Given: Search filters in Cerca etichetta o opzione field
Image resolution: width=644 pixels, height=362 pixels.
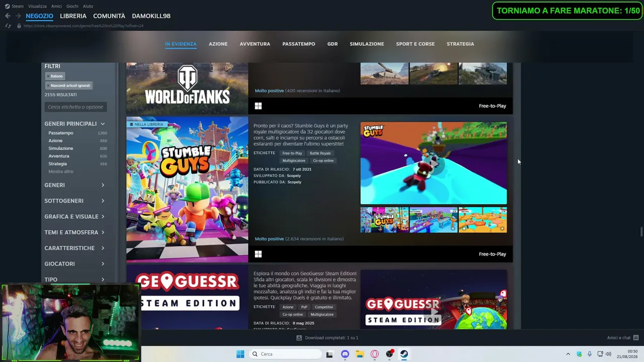Looking at the screenshot, I should (75, 107).
